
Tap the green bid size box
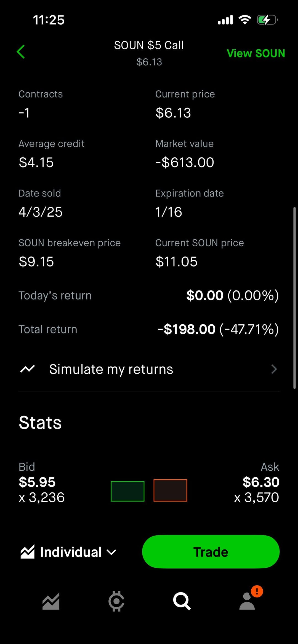(x=127, y=491)
